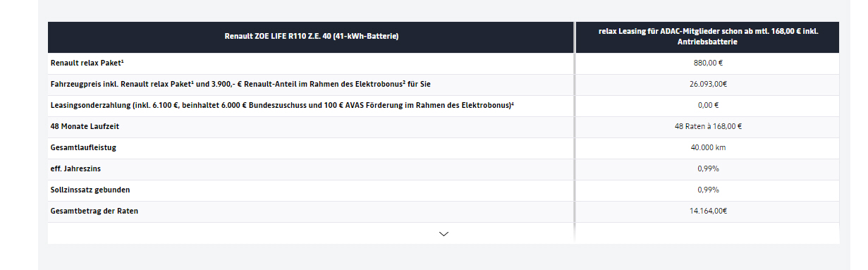Click the Renault ZOE LIFE R110 header
Viewport: 868px width, 270px height.
click(311, 36)
